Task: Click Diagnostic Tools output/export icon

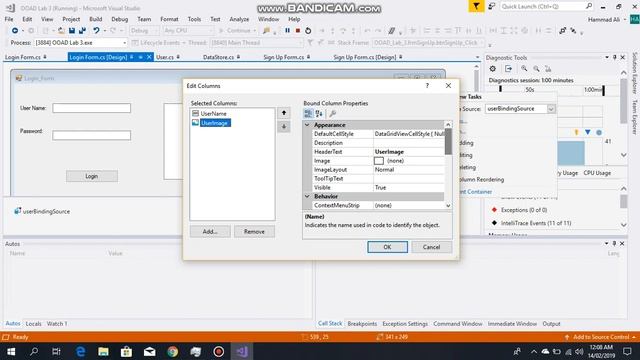Action: point(508,69)
